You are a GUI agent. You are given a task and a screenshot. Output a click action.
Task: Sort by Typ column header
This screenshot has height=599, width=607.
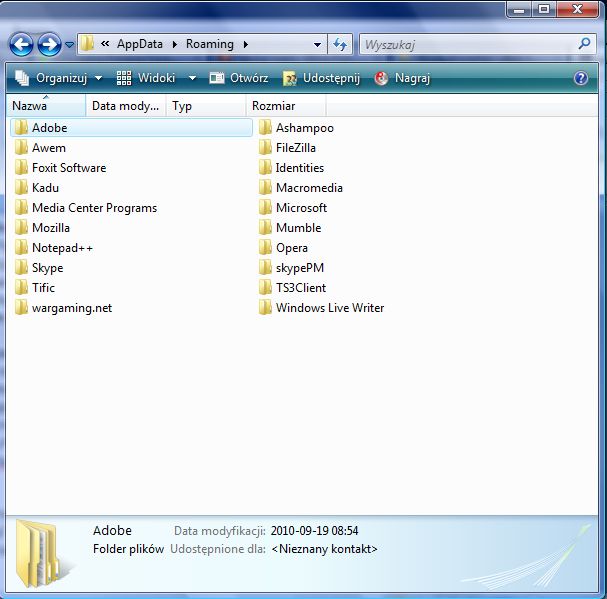click(x=206, y=106)
